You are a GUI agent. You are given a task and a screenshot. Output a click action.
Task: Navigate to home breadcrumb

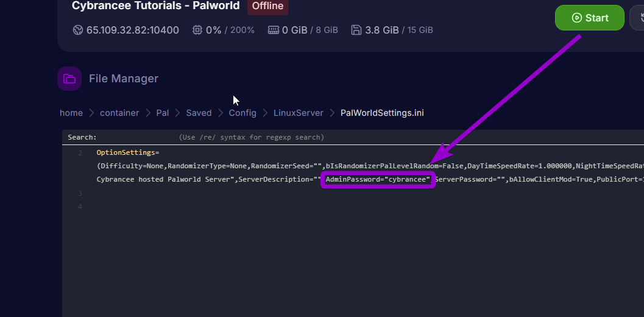pos(71,113)
